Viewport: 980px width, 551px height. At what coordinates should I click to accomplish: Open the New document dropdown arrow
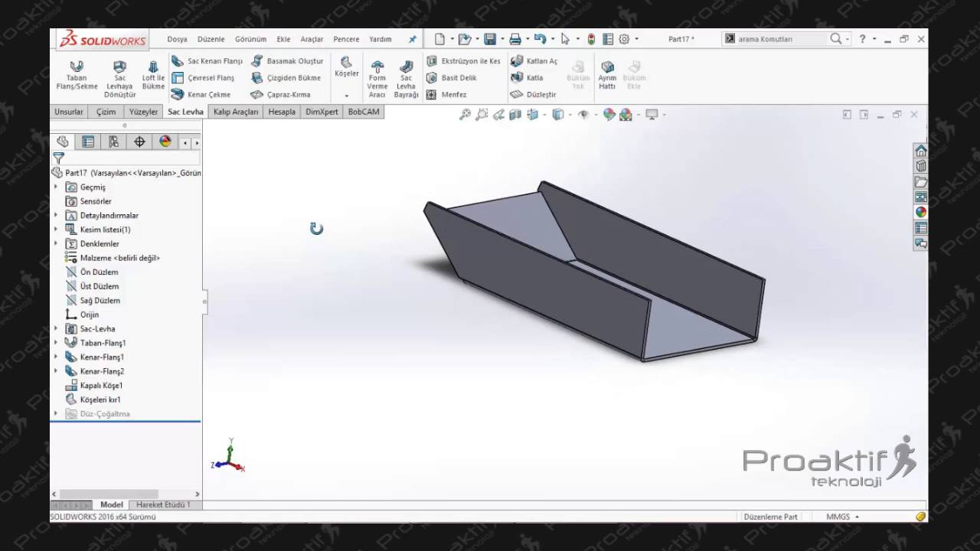[x=452, y=39]
